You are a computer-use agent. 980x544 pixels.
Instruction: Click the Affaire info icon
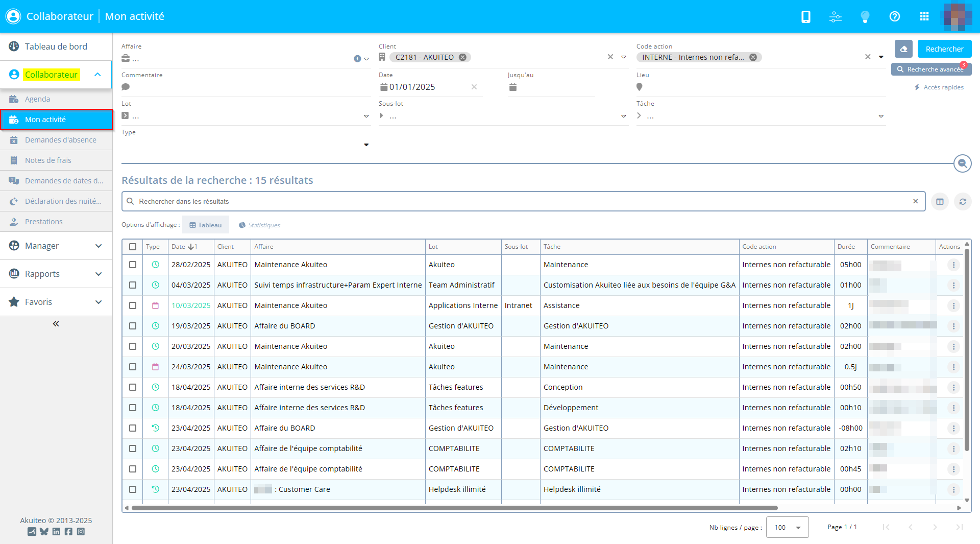[357, 59]
